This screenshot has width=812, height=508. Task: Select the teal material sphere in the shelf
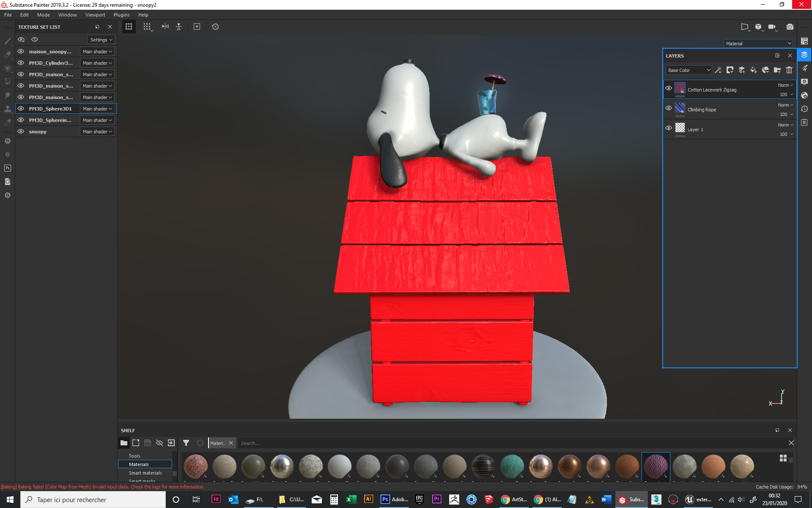512,466
